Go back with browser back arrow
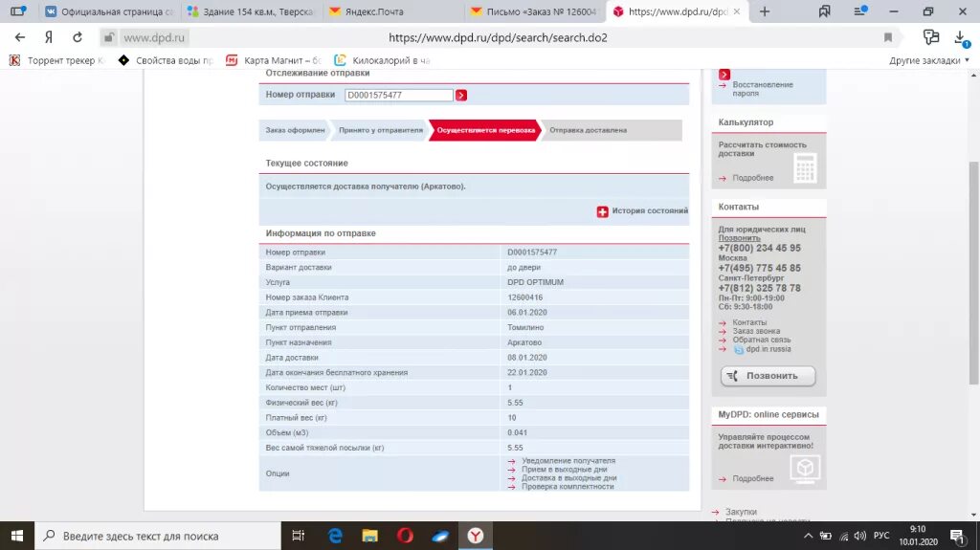 pos(20,37)
